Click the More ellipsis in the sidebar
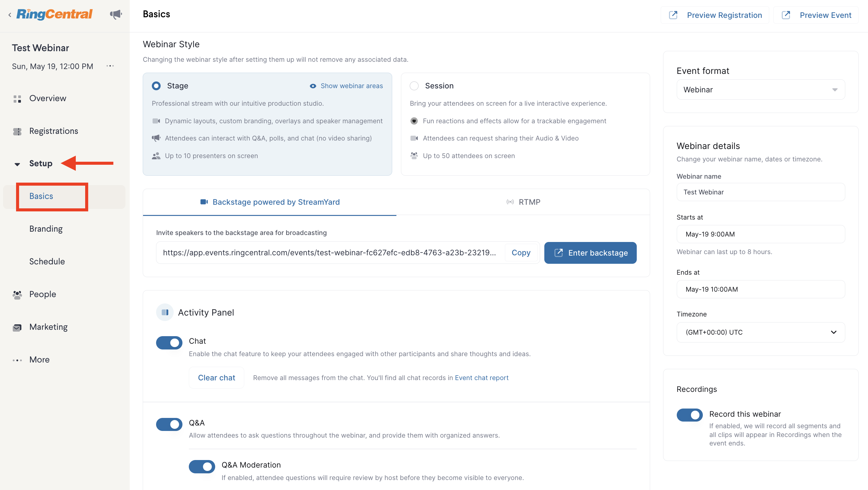Screen dimensions: 868x490 (x=39, y=359)
